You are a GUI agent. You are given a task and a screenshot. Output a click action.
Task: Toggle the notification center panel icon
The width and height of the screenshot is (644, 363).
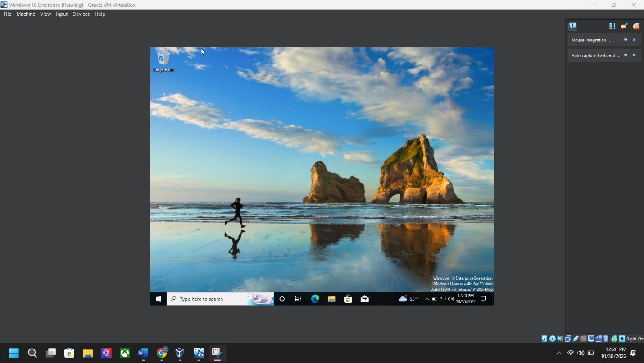(573, 26)
